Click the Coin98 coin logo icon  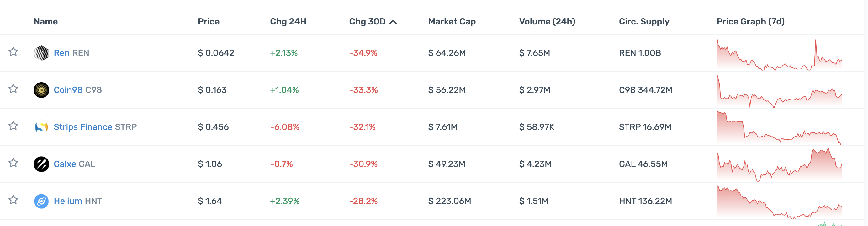[41, 90]
